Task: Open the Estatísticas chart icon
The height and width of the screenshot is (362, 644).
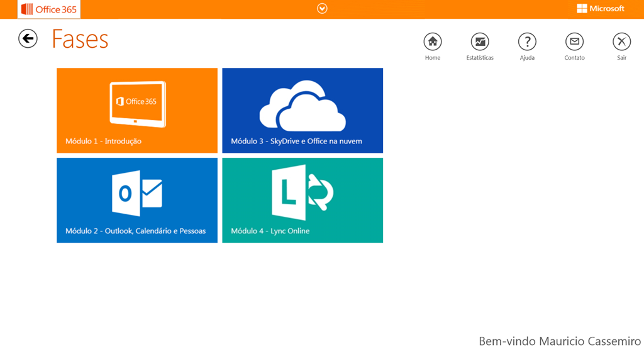Action: click(480, 41)
